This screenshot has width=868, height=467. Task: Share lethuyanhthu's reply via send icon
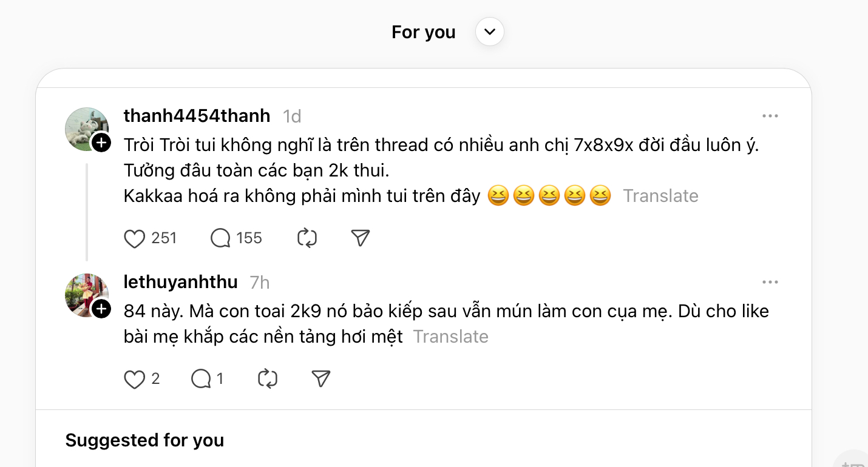tap(320, 380)
